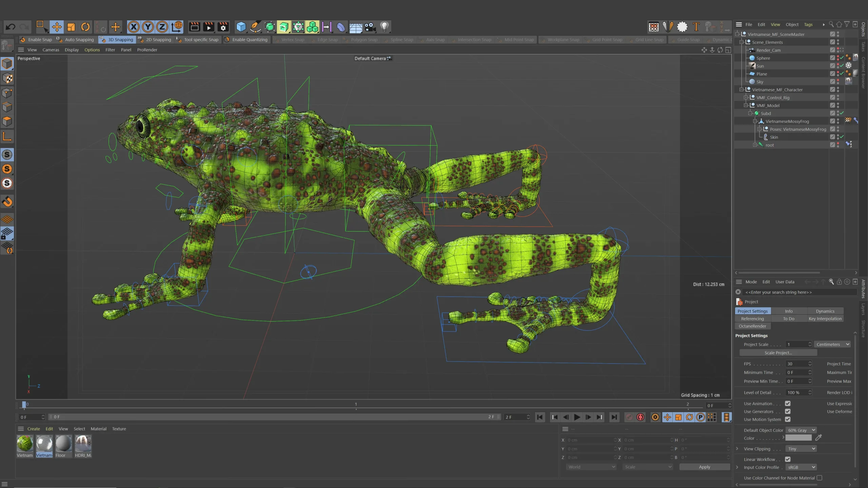Toggle Y axis lock
Image resolution: width=868 pixels, height=488 pixels.
pyautogui.click(x=148, y=27)
